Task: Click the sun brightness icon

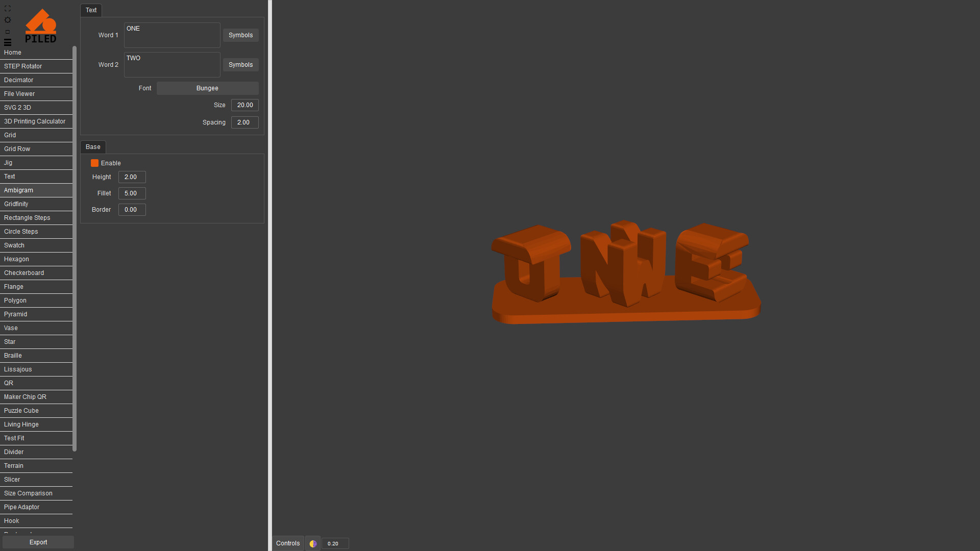Action: [x=7, y=20]
